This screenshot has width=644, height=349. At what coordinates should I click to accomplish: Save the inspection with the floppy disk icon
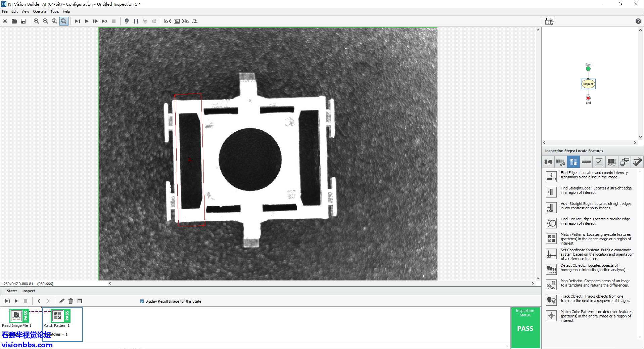23,21
